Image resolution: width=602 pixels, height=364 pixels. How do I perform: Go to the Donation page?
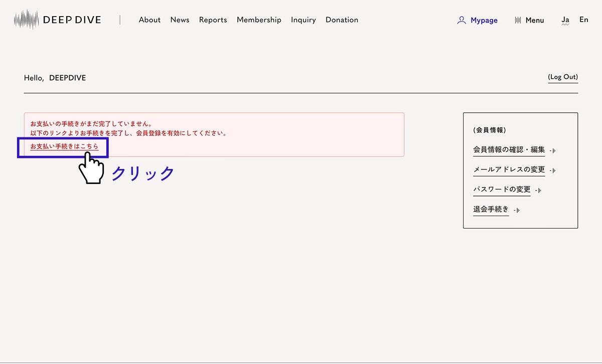click(342, 20)
